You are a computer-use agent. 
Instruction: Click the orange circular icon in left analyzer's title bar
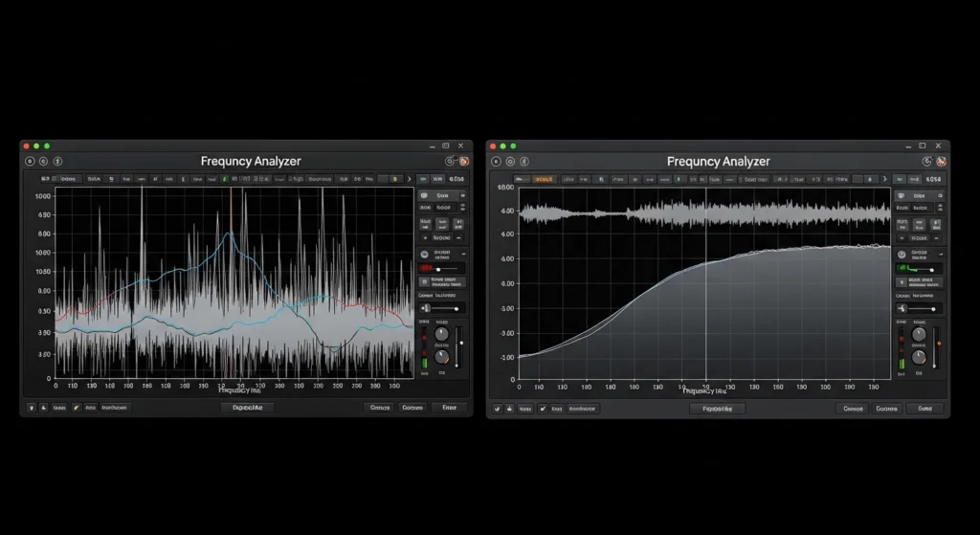[x=464, y=162]
